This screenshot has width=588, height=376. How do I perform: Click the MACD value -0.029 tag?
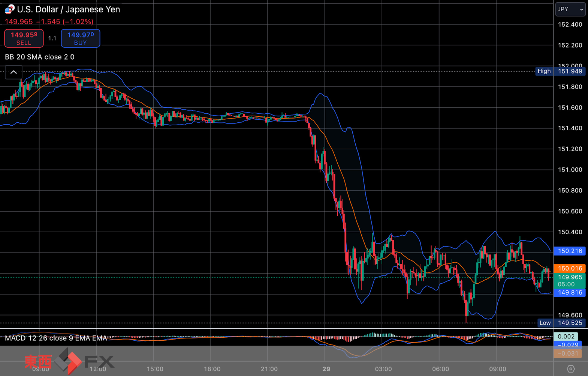pos(568,345)
